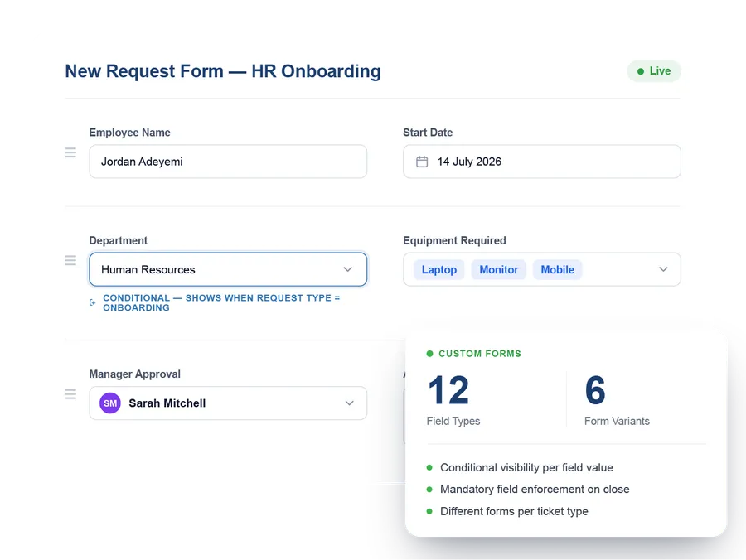The width and height of the screenshot is (746, 560).
Task: Grab the drag handle beside Department
Action: pos(70,260)
